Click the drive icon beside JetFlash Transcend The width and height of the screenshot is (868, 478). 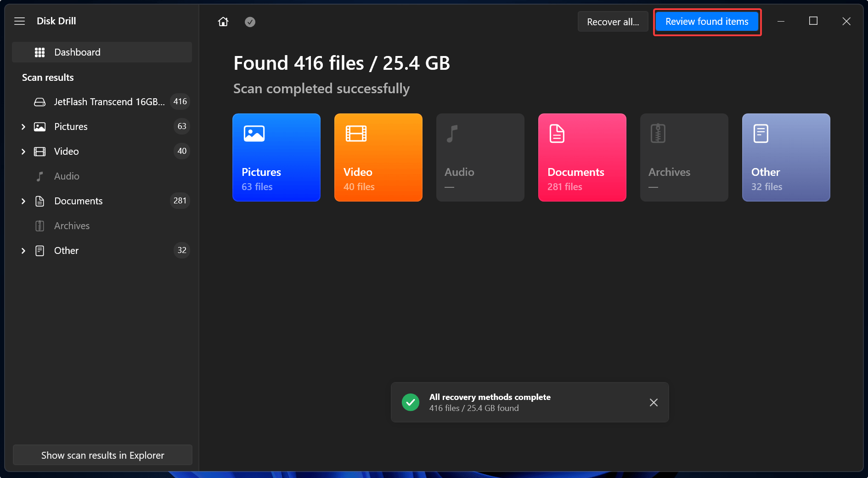click(40, 102)
